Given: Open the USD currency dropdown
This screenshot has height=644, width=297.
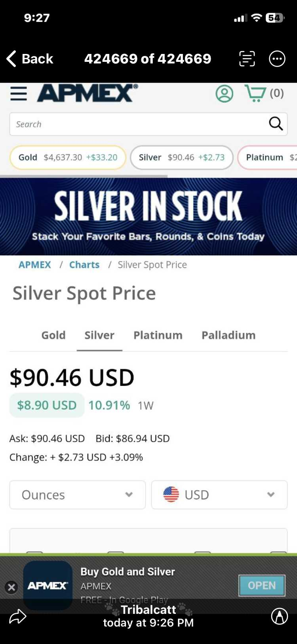Looking at the screenshot, I should (x=219, y=495).
